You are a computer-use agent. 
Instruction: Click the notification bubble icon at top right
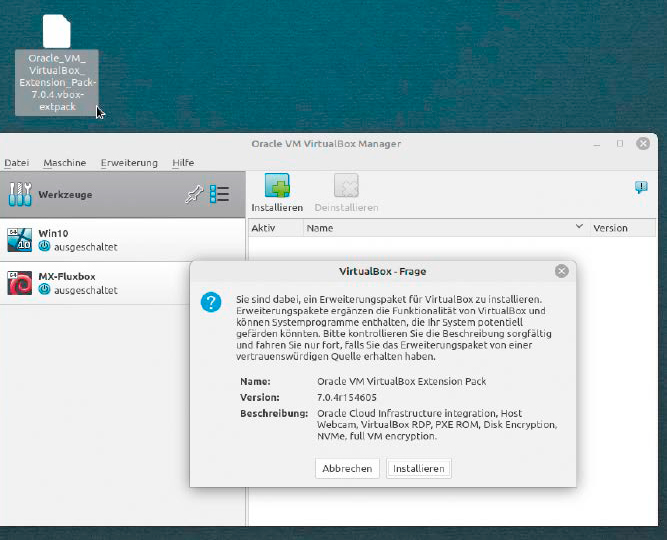[641, 187]
